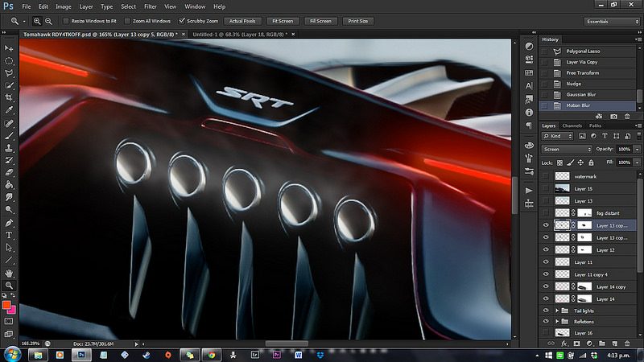
Task: Pick the Eyedropper tool
Action: tap(9, 109)
